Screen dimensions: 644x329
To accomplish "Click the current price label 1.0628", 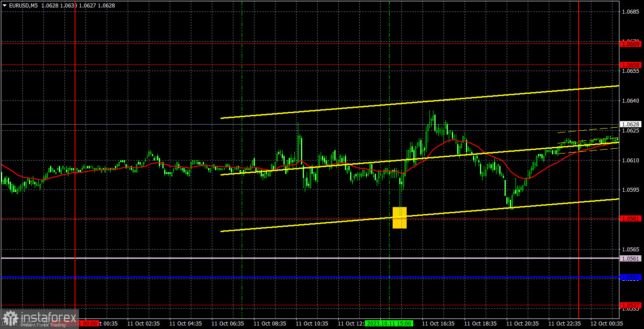I will (x=631, y=124).
